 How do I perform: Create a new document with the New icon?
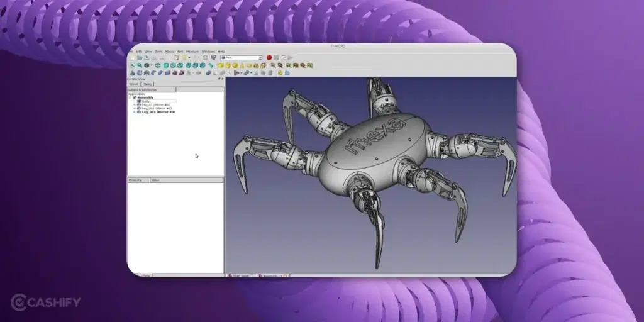(133, 57)
